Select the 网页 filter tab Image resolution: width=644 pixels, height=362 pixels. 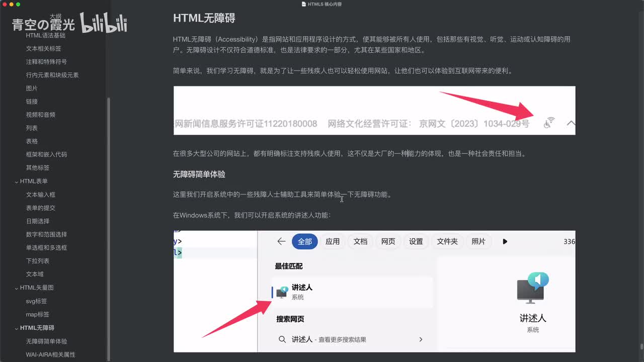388,241
